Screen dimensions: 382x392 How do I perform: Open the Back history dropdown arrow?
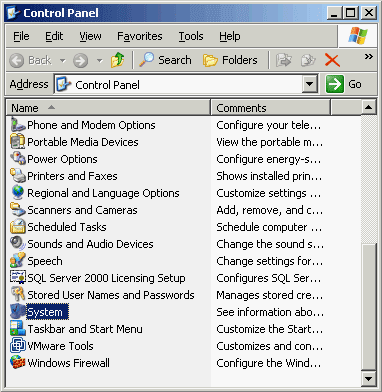coord(62,61)
